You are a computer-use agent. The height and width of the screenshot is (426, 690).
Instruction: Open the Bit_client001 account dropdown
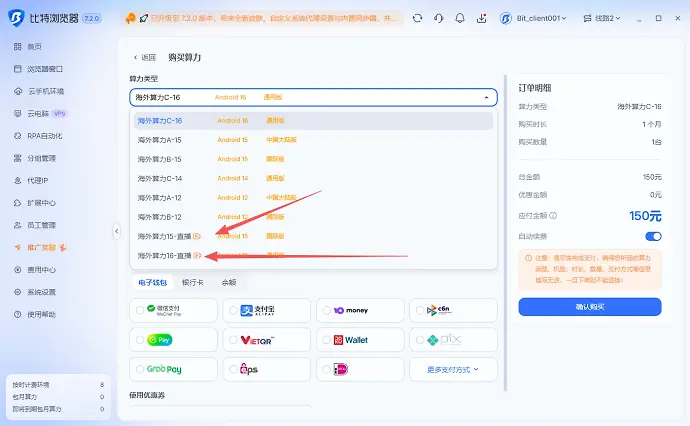[x=533, y=18]
